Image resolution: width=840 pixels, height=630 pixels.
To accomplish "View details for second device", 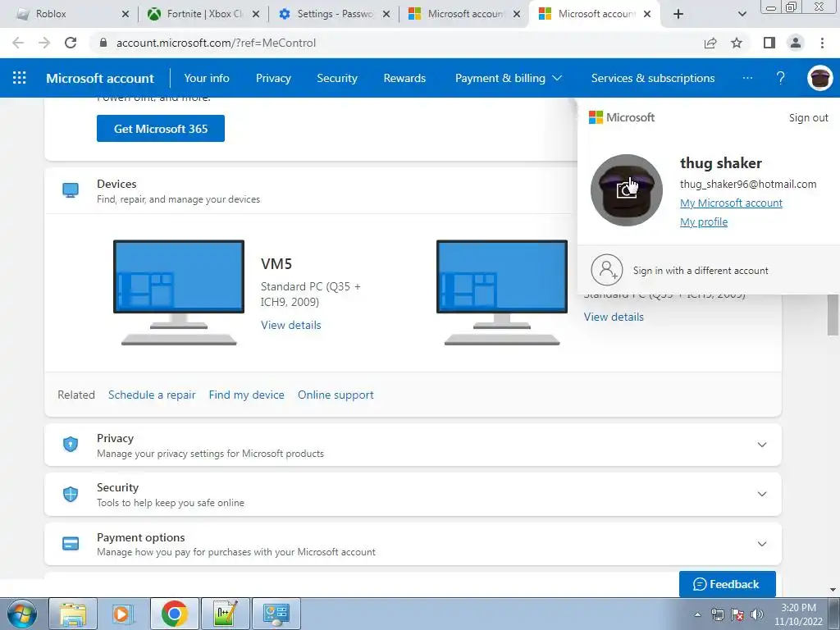I will 614,317.
